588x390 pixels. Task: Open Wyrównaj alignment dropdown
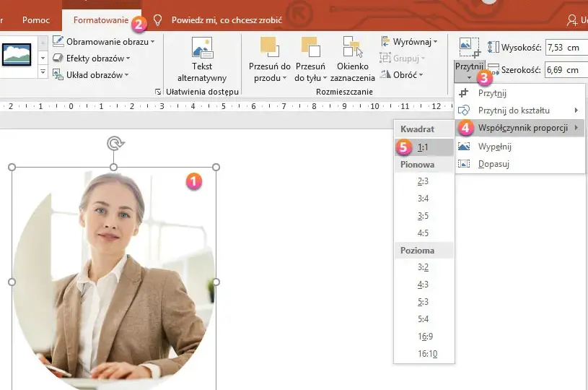tap(409, 42)
